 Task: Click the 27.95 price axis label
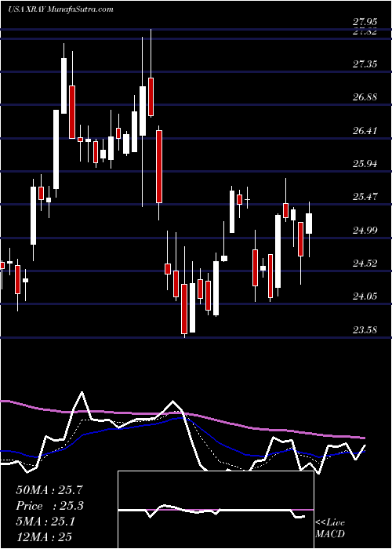(x=365, y=23)
